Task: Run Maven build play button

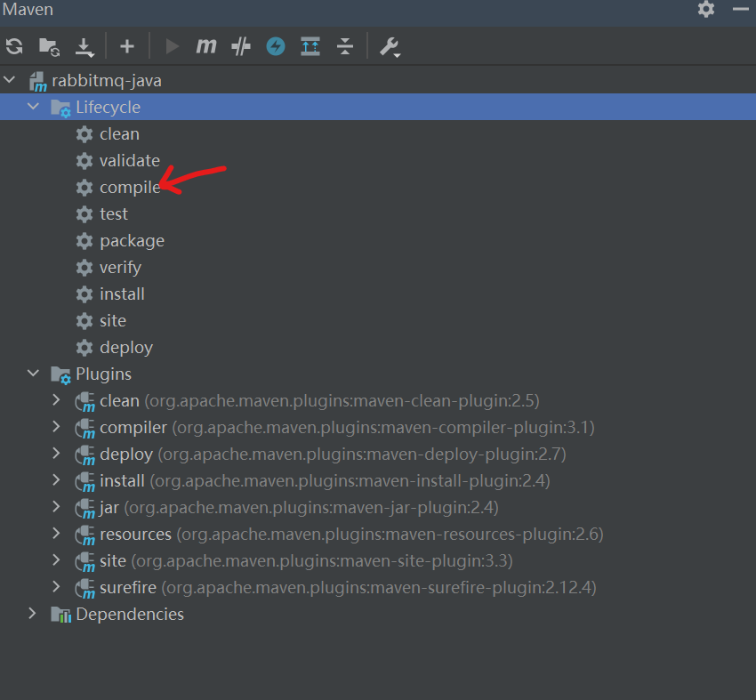Action: [172, 47]
